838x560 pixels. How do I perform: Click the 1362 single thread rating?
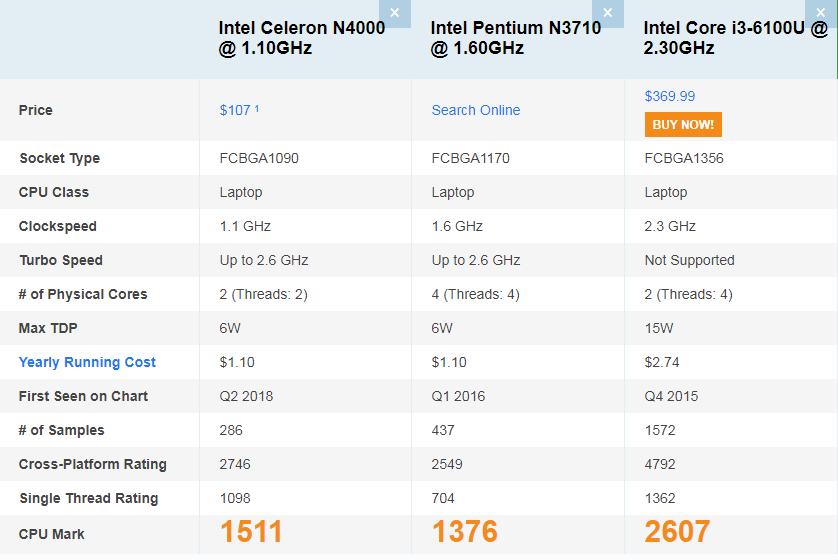point(660,498)
